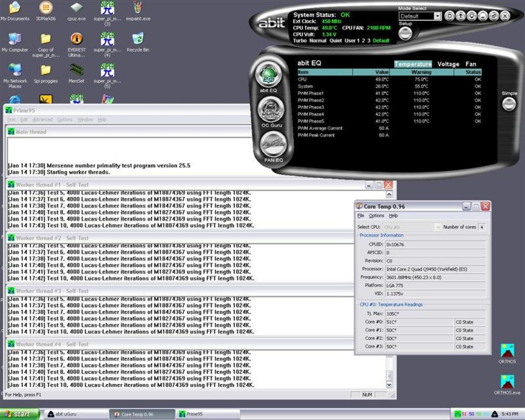
Task: Click the abit uGuru restore-windows round icon
Action: 494,16
